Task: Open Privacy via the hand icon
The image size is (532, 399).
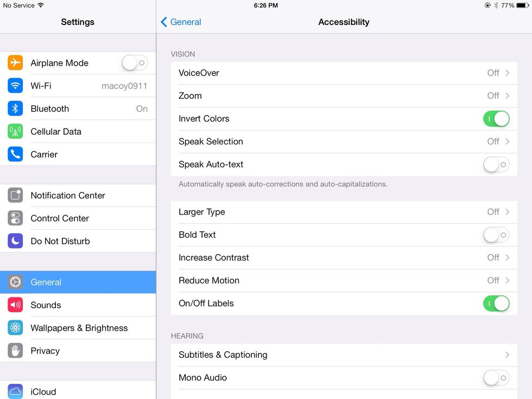Action: pyautogui.click(x=15, y=350)
